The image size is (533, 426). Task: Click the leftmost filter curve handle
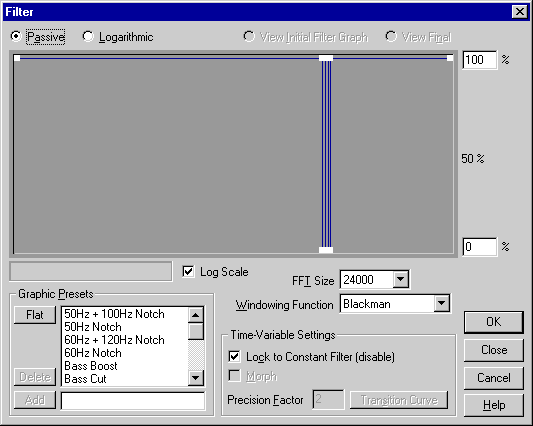(x=17, y=58)
